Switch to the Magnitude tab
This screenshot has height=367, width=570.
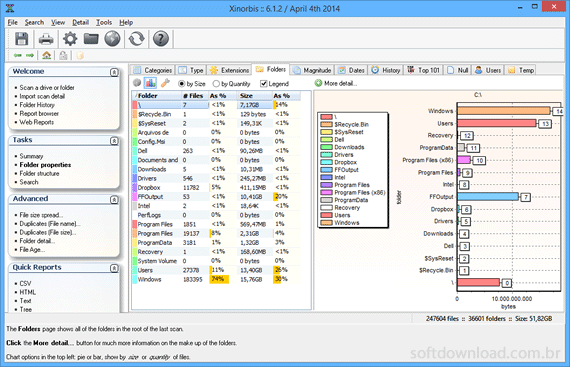[x=312, y=70]
